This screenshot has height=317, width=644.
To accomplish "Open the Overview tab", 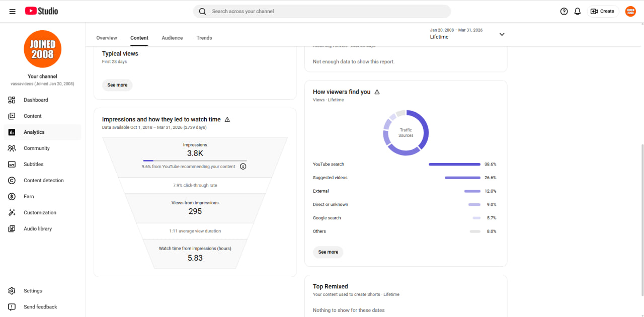I will point(107,38).
